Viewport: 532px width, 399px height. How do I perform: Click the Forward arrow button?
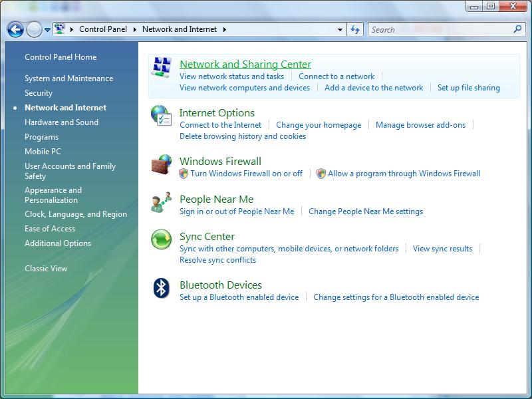click(x=34, y=29)
